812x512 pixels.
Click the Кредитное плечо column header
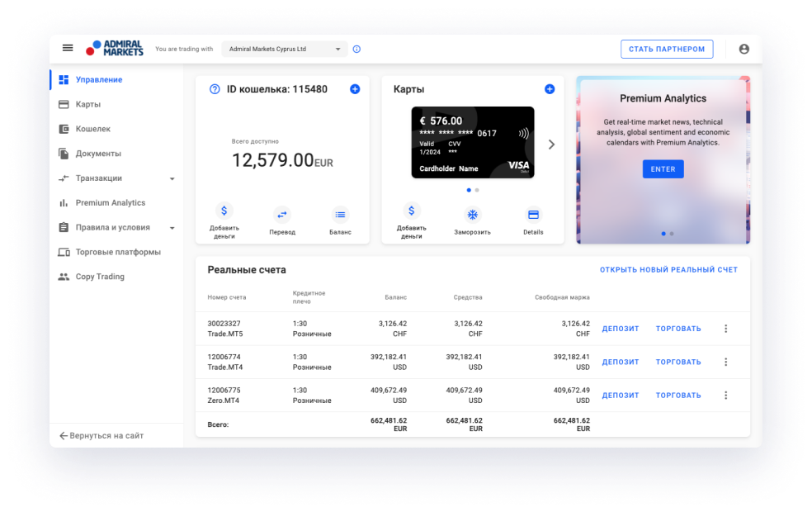pyautogui.click(x=309, y=297)
